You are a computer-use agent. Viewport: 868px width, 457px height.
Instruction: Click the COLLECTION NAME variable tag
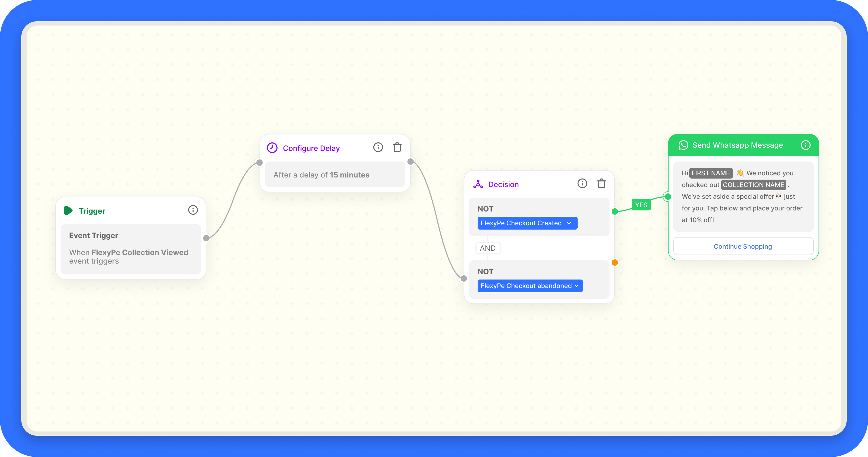click(x=753, y=185)
